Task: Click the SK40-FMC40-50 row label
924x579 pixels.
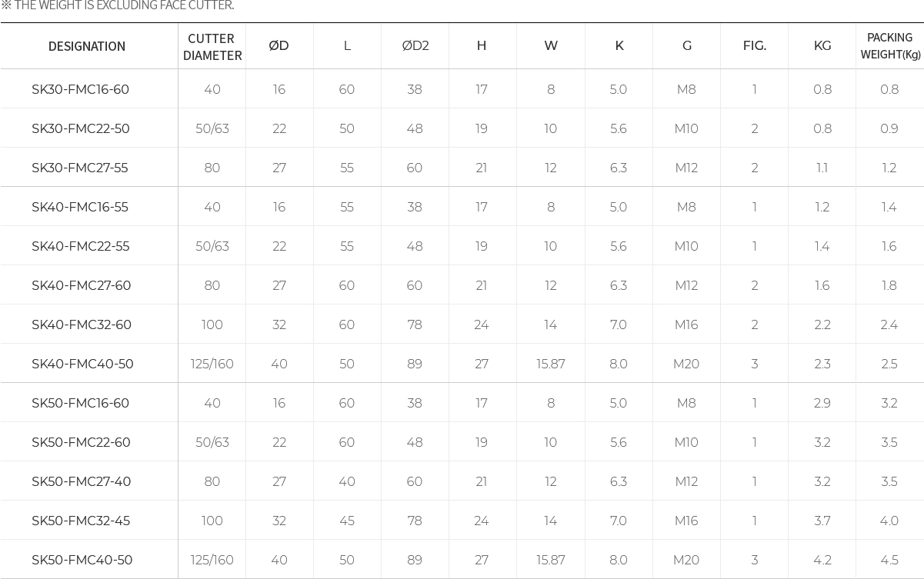Action: point(82,364)
